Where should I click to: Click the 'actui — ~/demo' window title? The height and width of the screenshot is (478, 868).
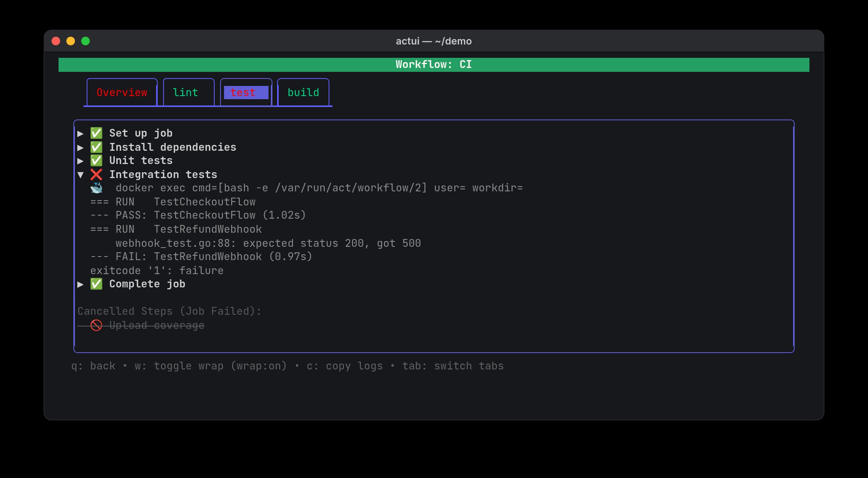pos(434,41)
